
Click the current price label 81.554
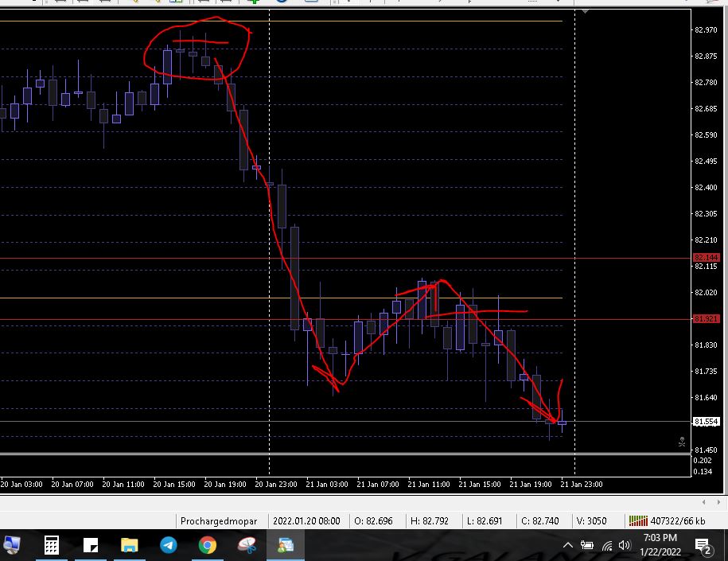[707, 422]
